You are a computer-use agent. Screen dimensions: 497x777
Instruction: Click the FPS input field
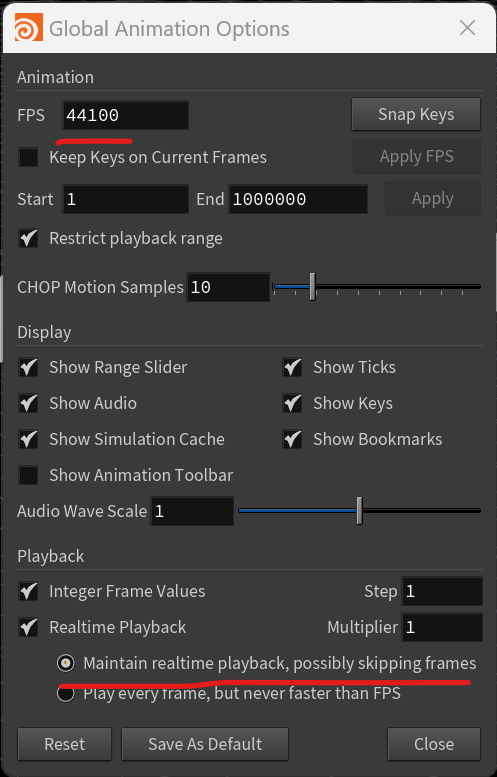(125, 115)
